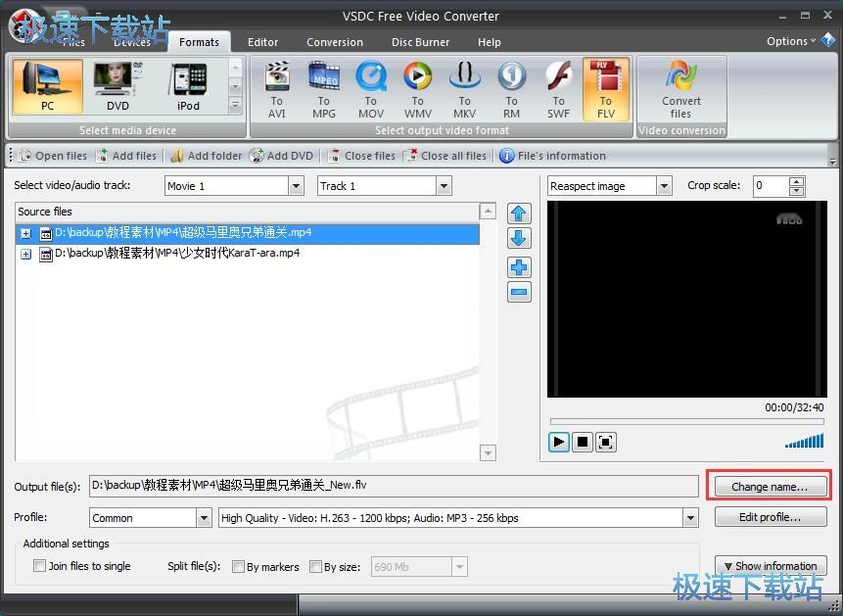Click the Change name... button
Screen dimensions: 843x616
770,487
